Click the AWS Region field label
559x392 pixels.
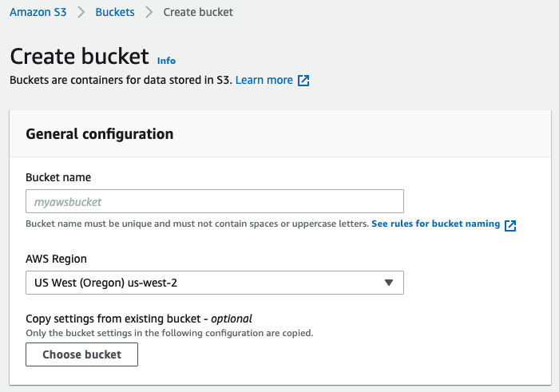coord(56,259)
